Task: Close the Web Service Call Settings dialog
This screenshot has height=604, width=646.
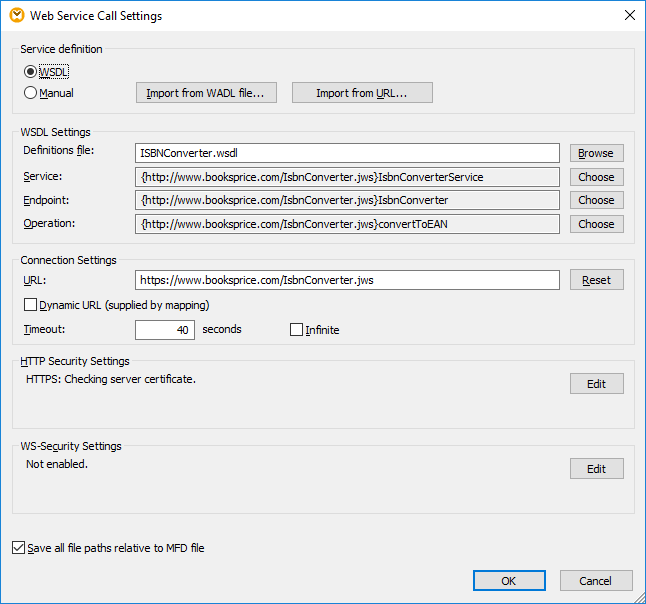Action: 629,15
